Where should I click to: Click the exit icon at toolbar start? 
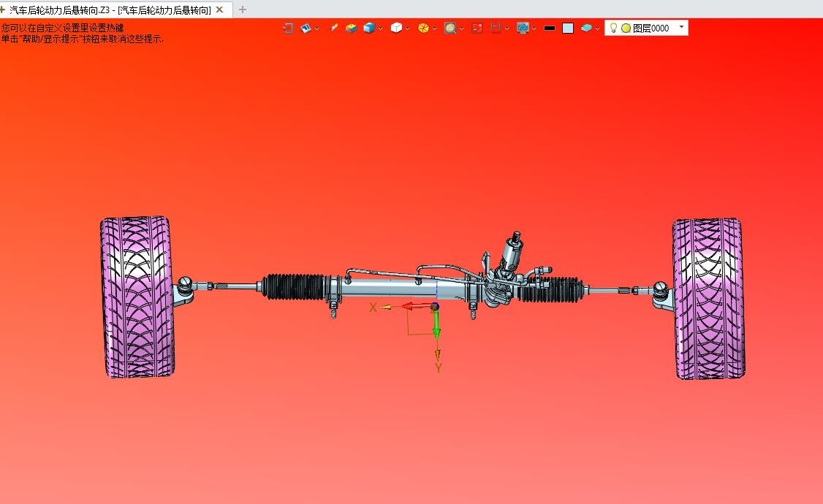coord(288,28)
